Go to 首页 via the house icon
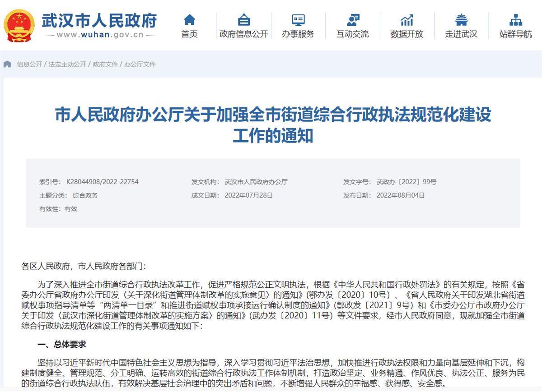Viewport: 542px width, 392px height. point(189,20)
